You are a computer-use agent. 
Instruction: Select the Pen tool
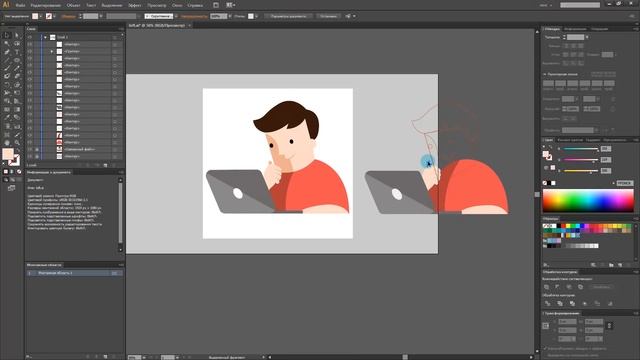[x=7, y=52]
